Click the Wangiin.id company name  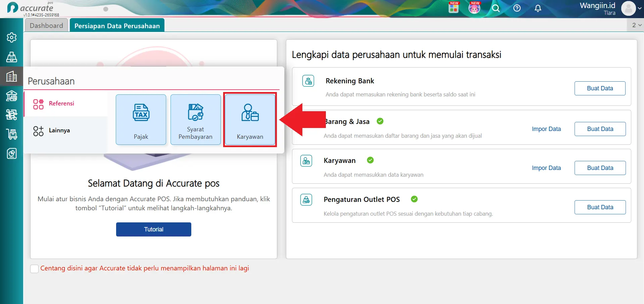pos(597,5)
